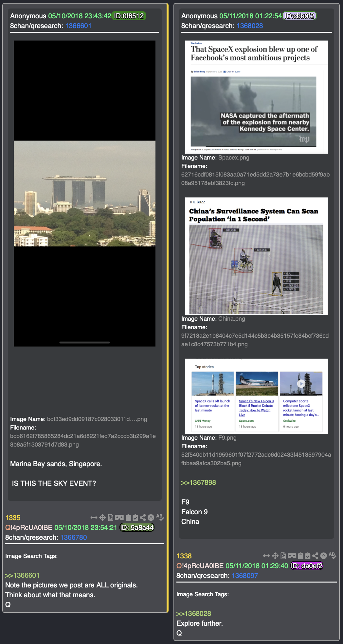Click the AB spellcheck icon on post 1338
Viewport: 343px width, 644px height.
tap(332, 555)
